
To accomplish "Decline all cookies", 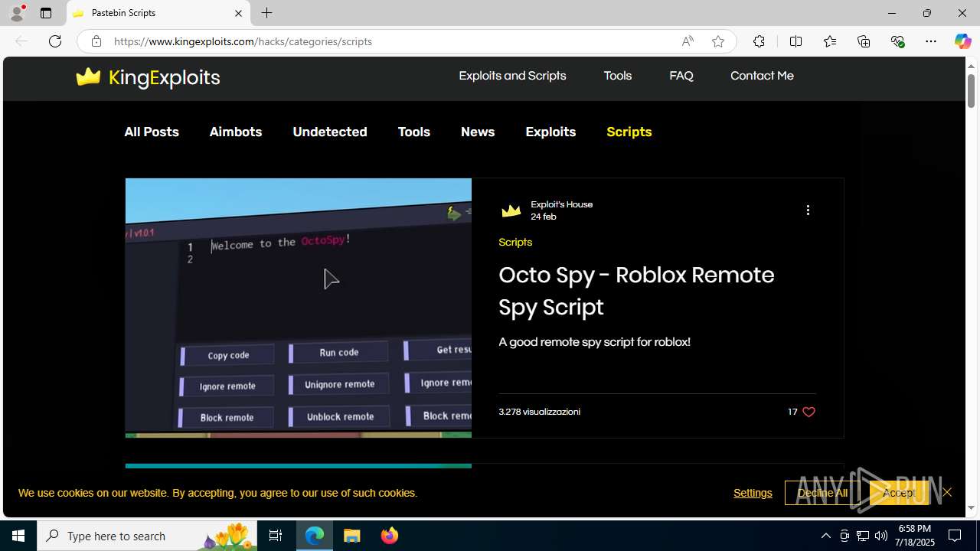I will pyautogui.click(x=822, y=493).
